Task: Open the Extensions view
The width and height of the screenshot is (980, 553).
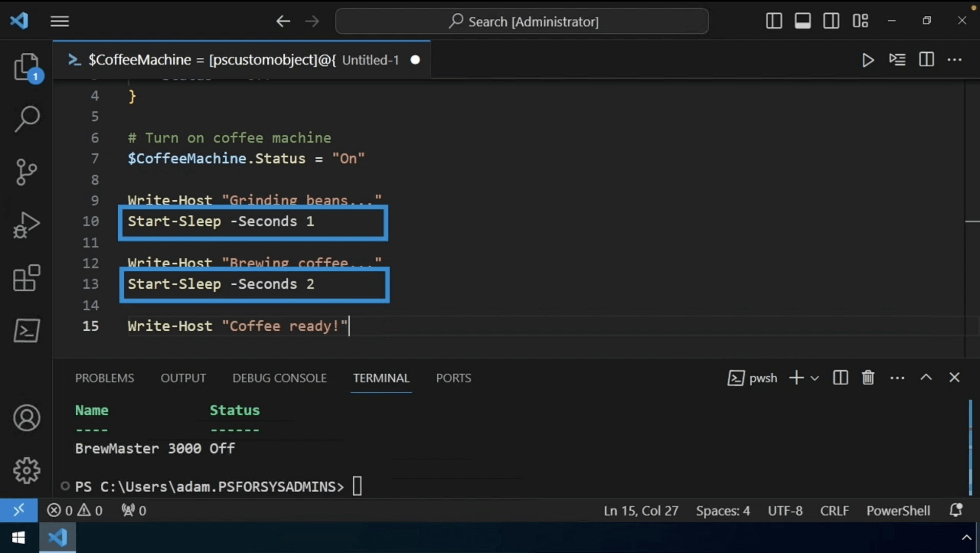Action: [x=27, y=278]
